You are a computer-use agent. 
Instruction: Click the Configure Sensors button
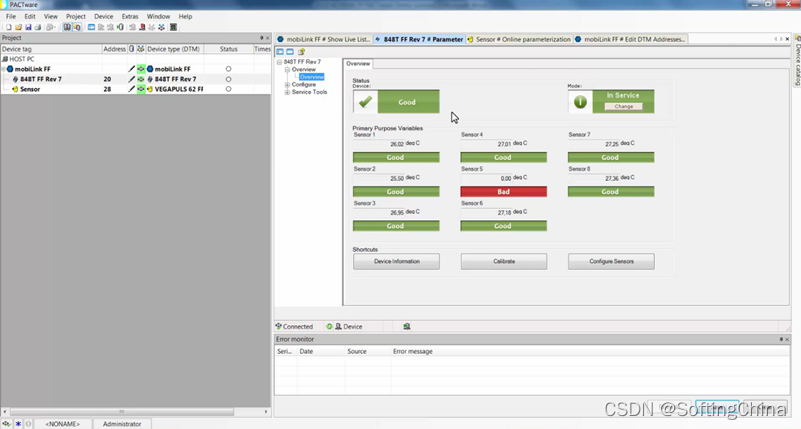(611, 261)
